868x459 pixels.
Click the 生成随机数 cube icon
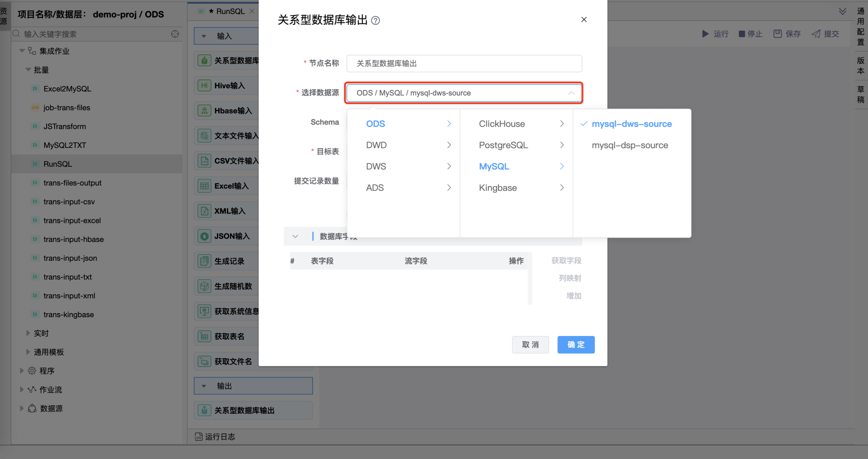tap(204, 286)
